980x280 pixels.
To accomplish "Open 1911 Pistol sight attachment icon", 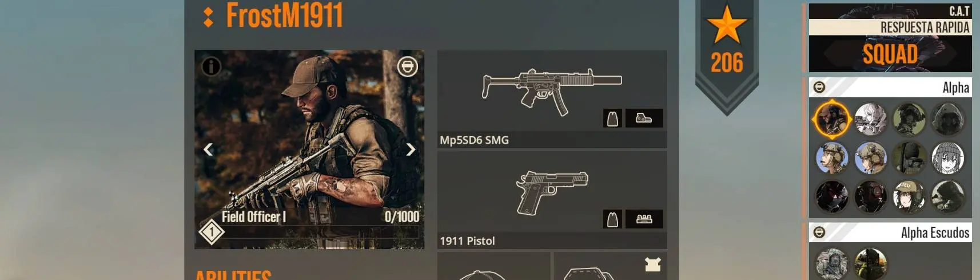I will coord(644,219).
